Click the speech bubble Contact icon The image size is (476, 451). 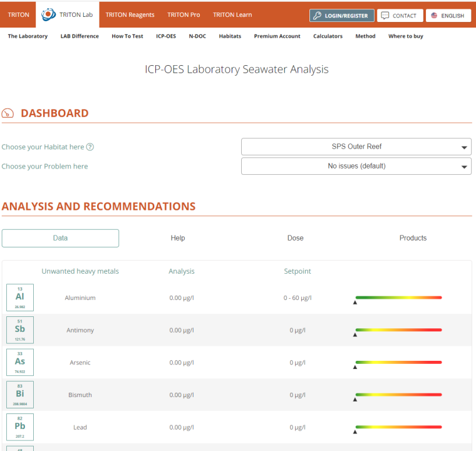pos(385,16)
